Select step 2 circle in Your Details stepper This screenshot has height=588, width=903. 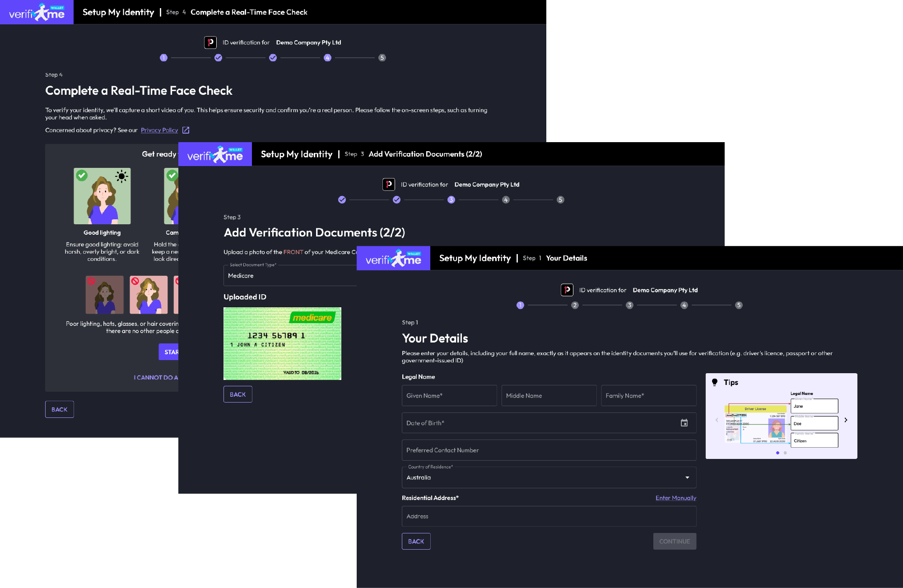click(x=575, y=305)
